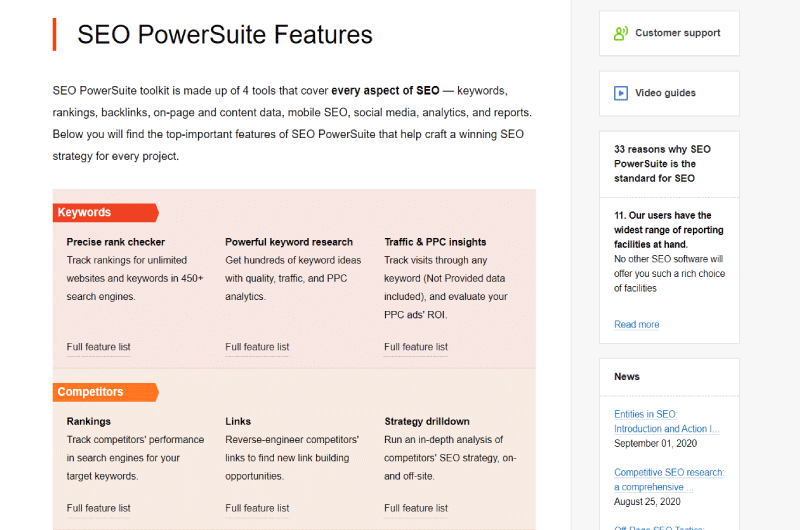Select the Competitors section label
800x530 pixels.
click(106, 392)
